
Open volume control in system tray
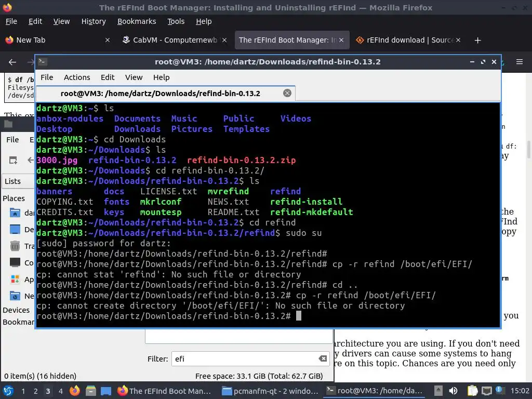point(453,391)
